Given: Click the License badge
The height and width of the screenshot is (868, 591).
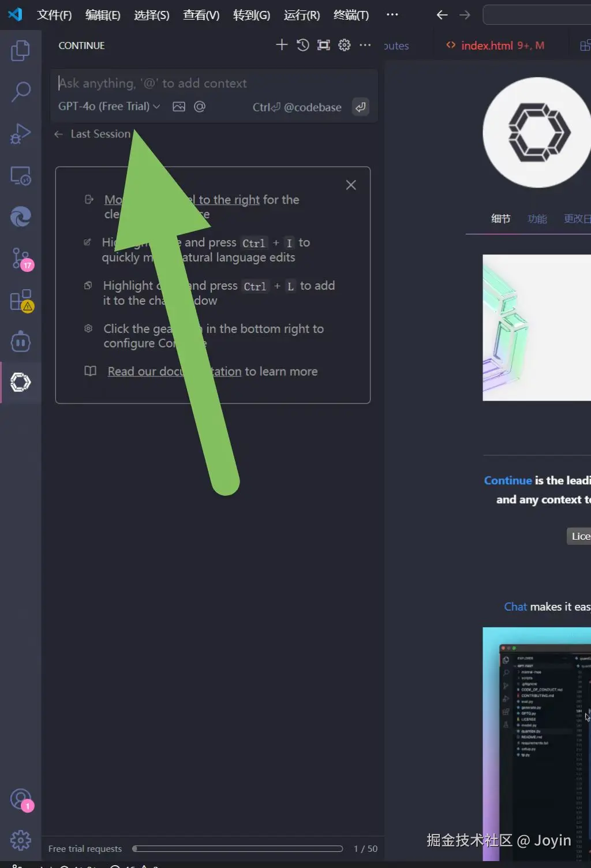Looking at the screenshot, I should pyautogui.click(x=579, y=536).
